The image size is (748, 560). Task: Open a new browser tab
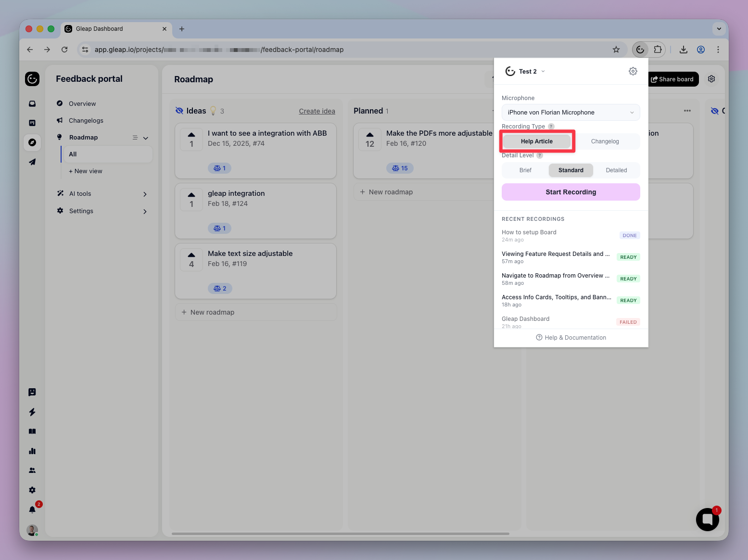[x=182, y=29]
